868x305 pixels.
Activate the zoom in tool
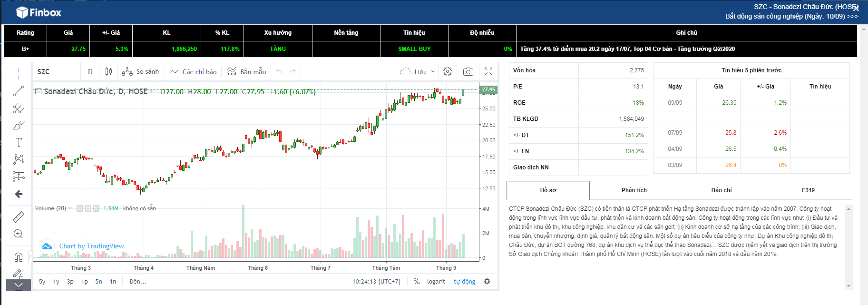[19, 234]
